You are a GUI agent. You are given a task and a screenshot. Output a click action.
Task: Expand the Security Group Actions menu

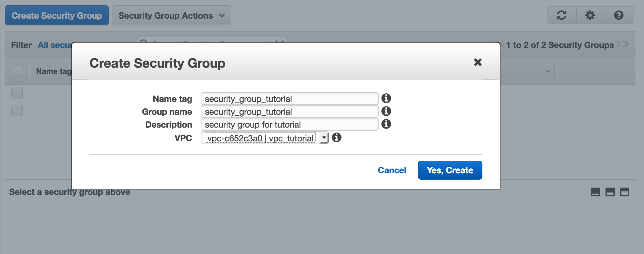tap(171, 16)
